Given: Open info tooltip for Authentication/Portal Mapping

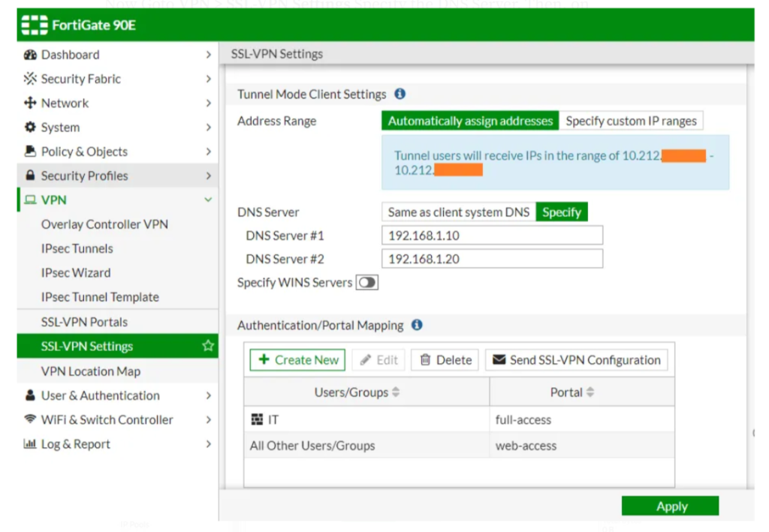Looking at the screenshot, I should [x=417, y=325].
